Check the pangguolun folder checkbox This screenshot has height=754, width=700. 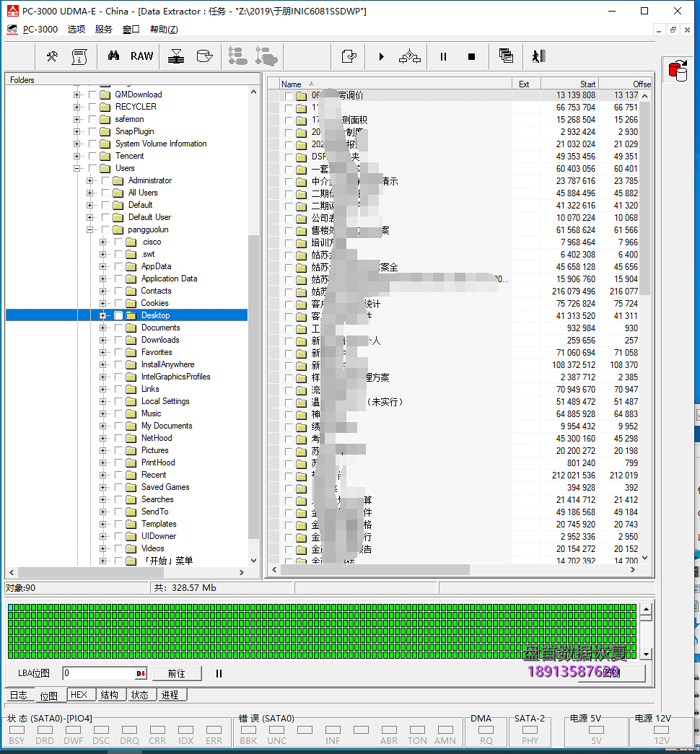click(x=105, y=230)
